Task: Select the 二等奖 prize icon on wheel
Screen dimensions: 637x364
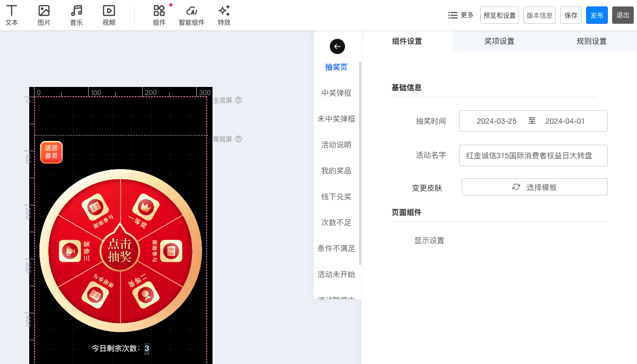Action: [145, 294]
